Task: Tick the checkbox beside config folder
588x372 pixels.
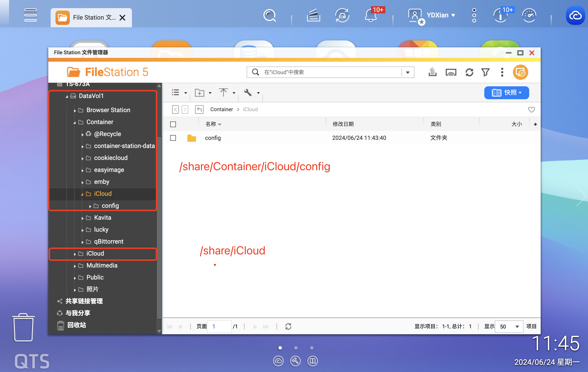Action: click(173, 138)
